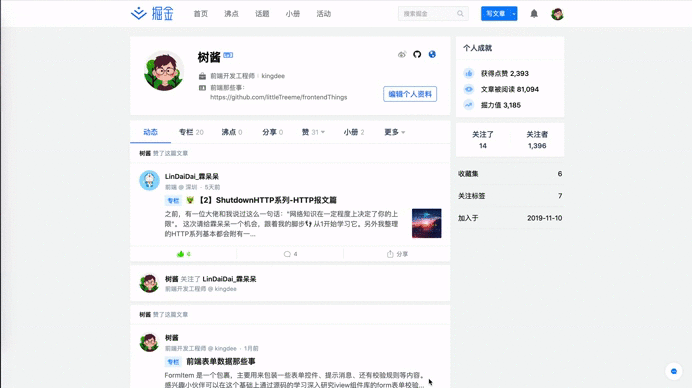Open the Weibo profile icon
692x388 pixels.
click(x=402, y=54)
